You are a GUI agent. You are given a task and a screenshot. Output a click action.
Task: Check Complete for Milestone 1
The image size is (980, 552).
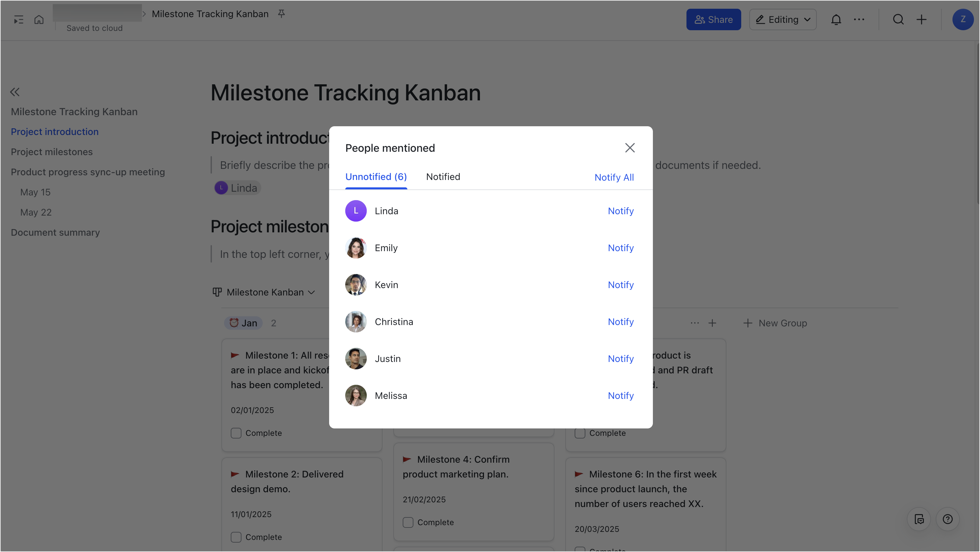(x=236, y=433)
